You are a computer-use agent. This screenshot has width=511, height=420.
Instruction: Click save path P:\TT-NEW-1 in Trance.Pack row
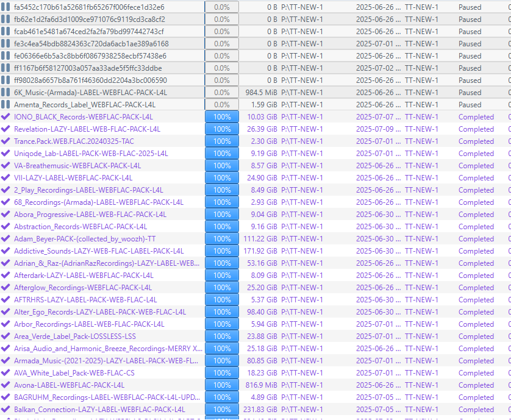click(302, 141)
